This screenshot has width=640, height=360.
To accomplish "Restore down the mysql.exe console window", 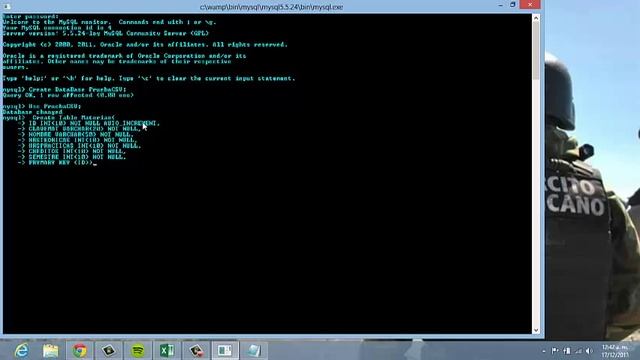I will click(513, 5).
